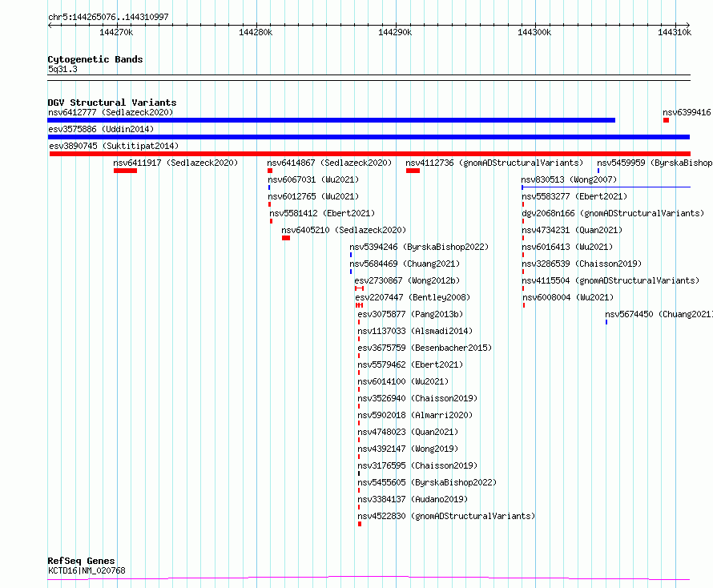Click the 144300k ruler tick label

pos(534,32)
